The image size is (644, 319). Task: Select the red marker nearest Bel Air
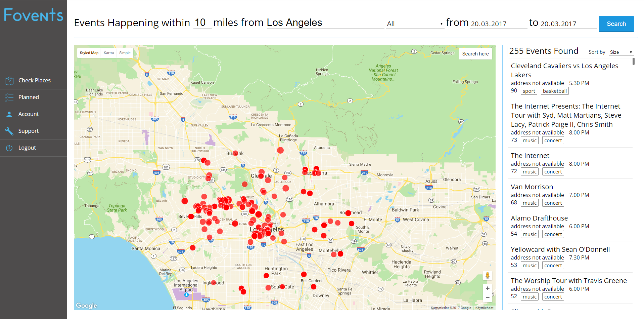click(185, 201)
